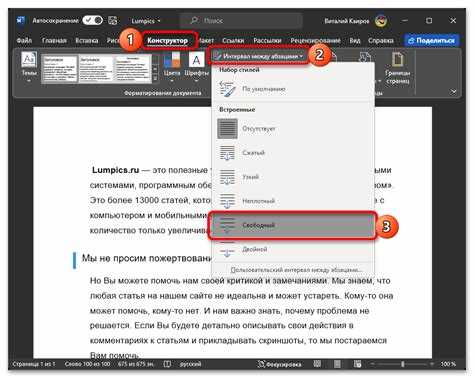Open the Шрифты (Fonts) icon

tap(196, 67)
